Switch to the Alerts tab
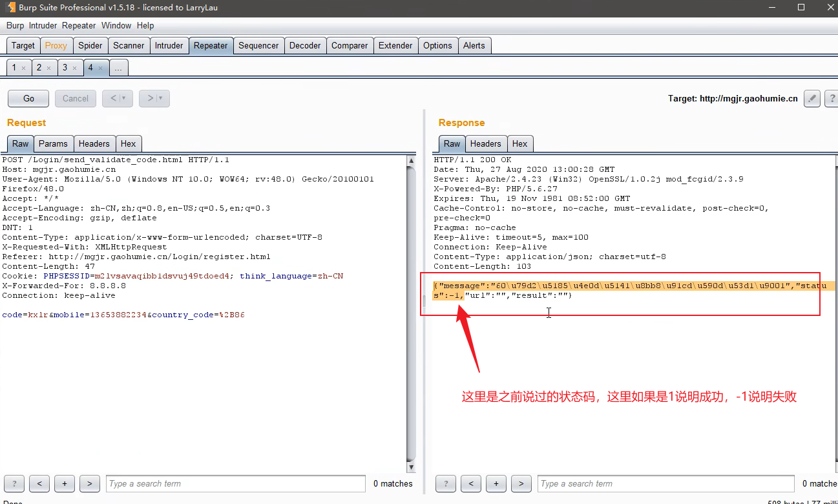 [x=474, y=45]
